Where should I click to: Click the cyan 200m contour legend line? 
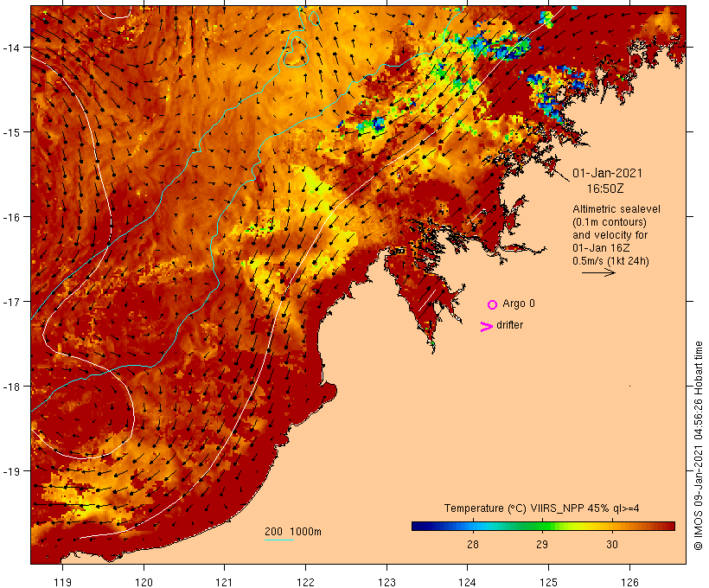pos(279,540)
